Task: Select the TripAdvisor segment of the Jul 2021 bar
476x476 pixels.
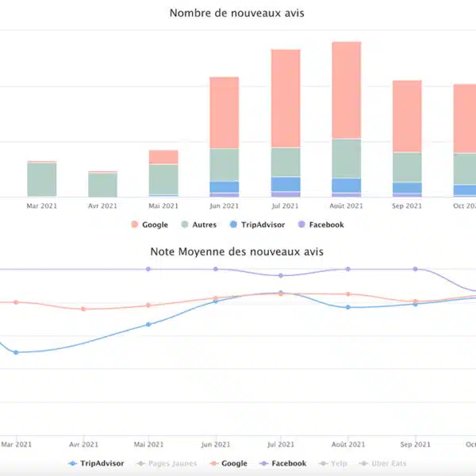Action: [x=286, y=184]
